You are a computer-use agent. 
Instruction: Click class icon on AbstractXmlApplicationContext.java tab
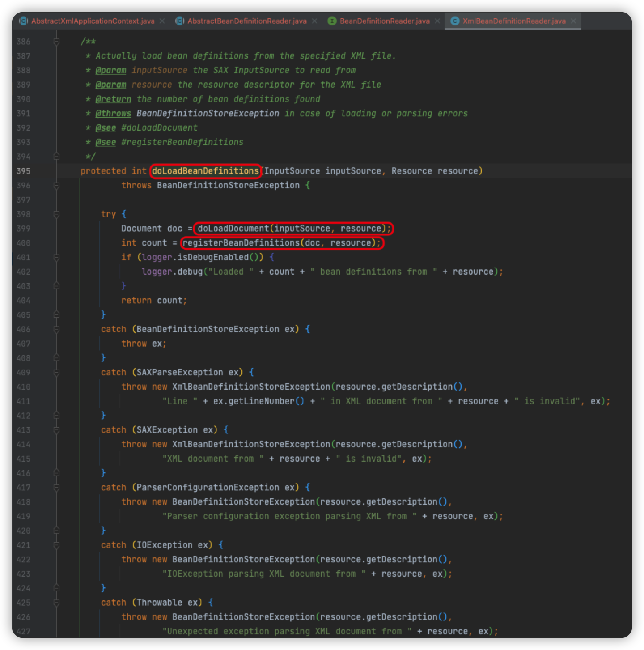pos(23,21)
